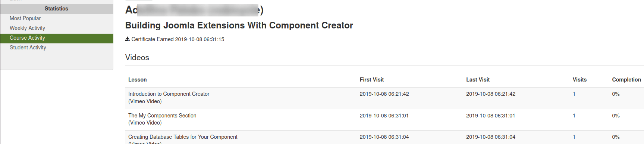Screen dimensions: 644x144
Task: Select the Introduction to Component Creator lesson
Action: tap(169, 94)
